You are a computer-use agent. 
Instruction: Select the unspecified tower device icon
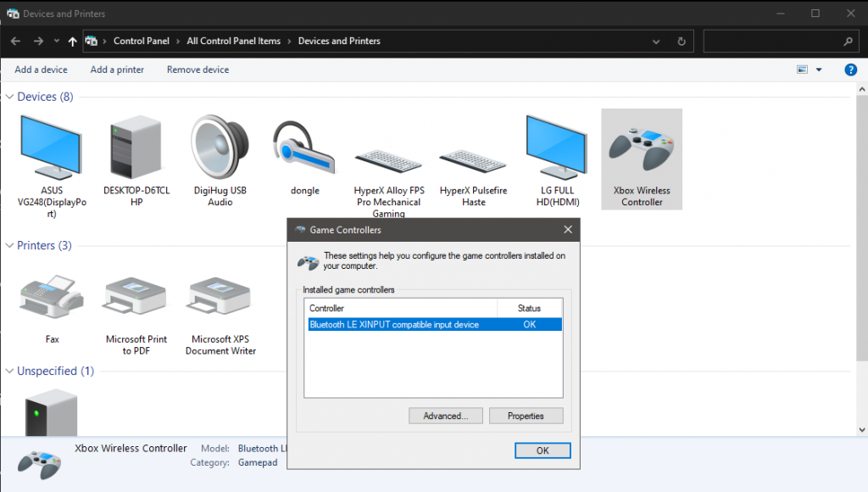[x=52, y=412]
